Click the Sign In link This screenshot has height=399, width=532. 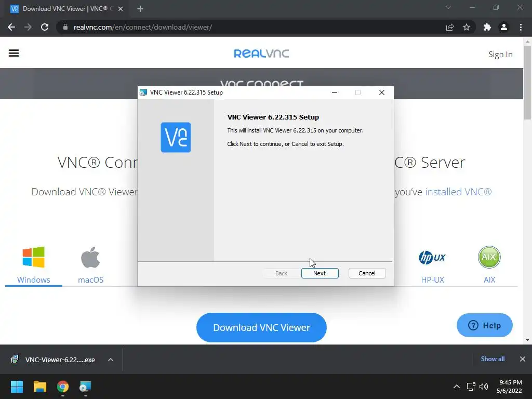[x=500, y=54]
